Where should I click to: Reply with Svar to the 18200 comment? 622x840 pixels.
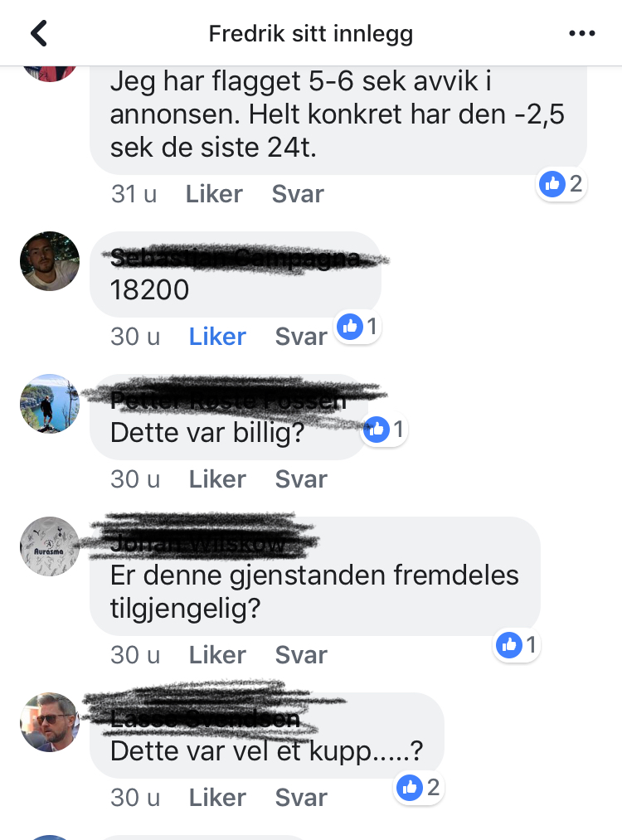(x=301, y=337)
